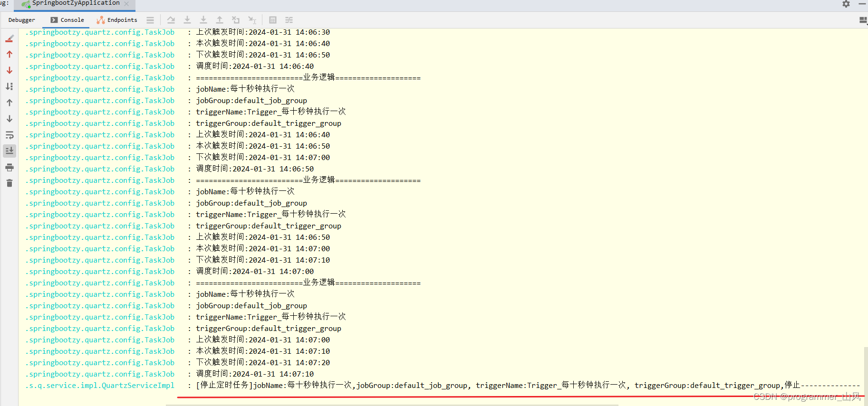Viewport: 868px width, 406px height.
Task: Click log line 下次触发时间 14:07:20
Action: [263, 363]
